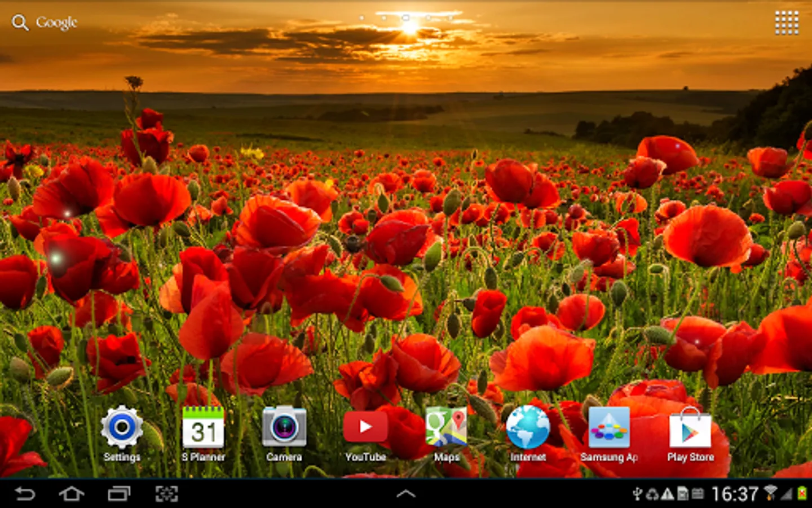Jump to the fourth home screen page dot

pyautogui.click(x=428, y=17)
